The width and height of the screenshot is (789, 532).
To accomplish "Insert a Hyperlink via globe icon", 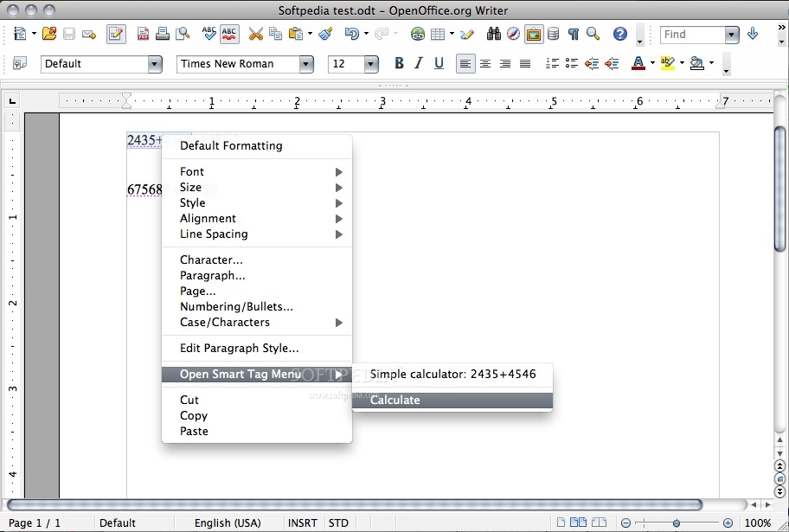I will click(417, 34).
